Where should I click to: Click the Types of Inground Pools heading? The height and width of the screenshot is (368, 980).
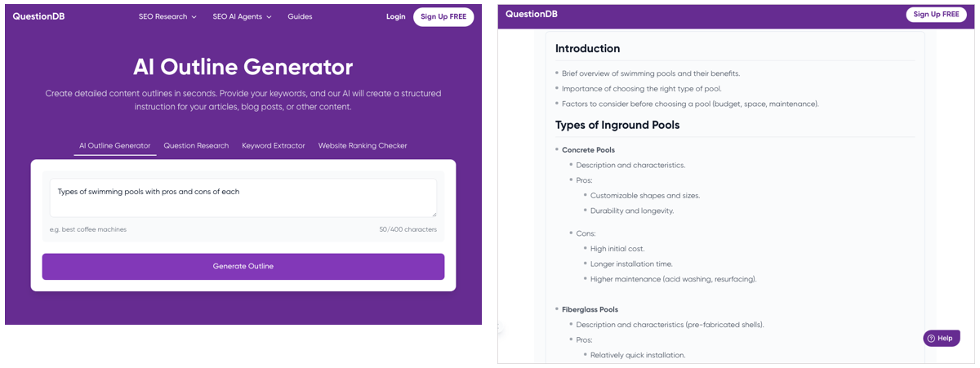(x=617, y=125)
